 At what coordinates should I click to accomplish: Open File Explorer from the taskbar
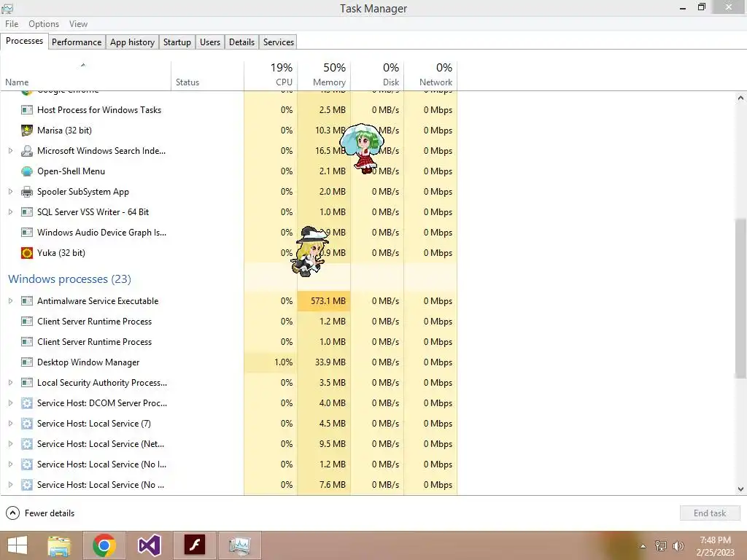pos(59,545)
